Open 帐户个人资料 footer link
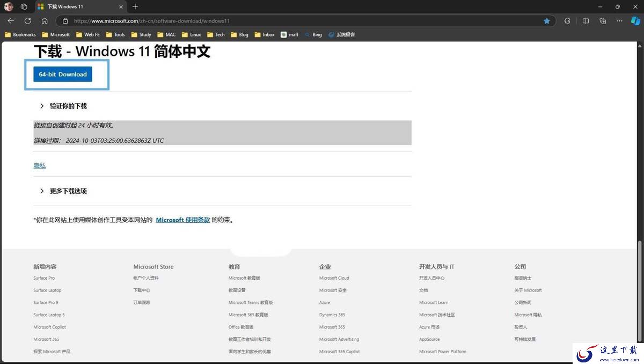Viewport: 644px width, 364px height. coord(146,278)
